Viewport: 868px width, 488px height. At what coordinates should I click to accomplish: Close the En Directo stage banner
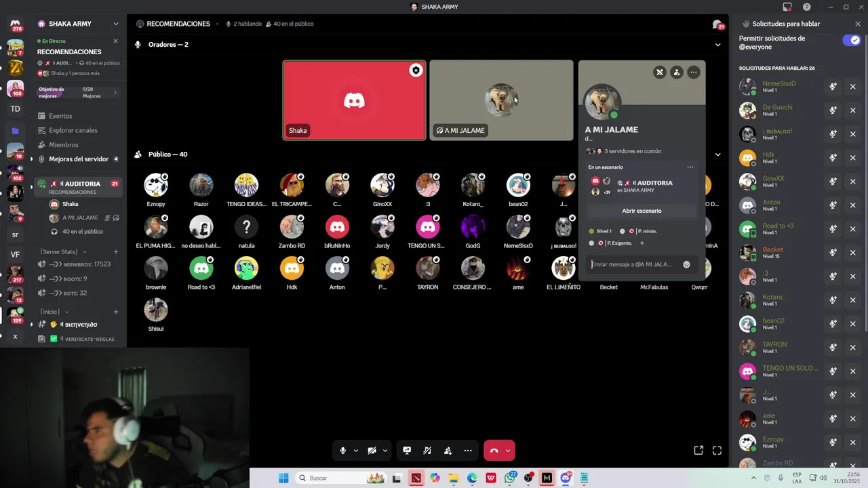click(x=115, y=41)
